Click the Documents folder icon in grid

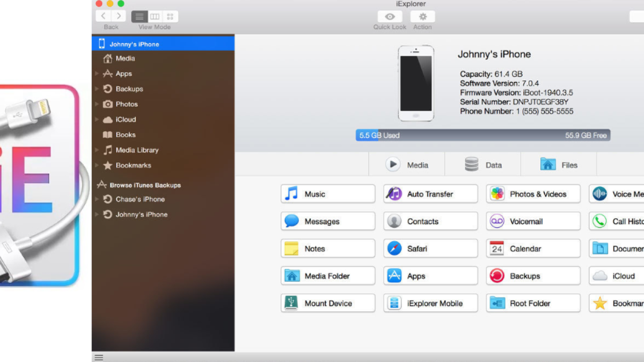tap(600, 248)
